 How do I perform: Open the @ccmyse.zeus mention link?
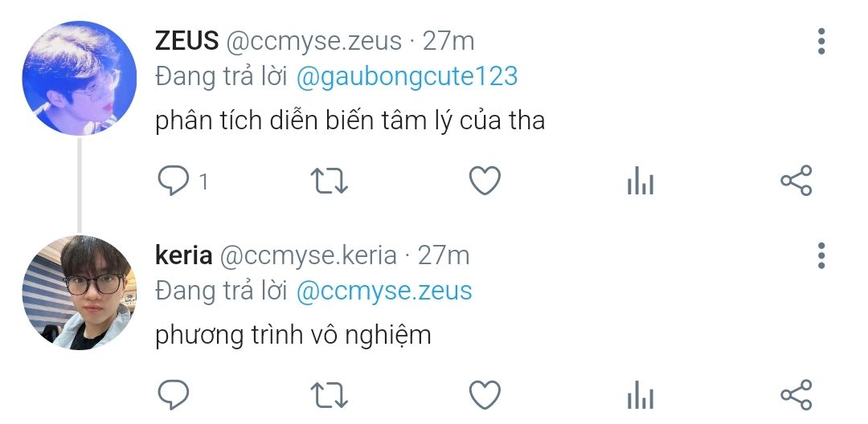[384, 291]
